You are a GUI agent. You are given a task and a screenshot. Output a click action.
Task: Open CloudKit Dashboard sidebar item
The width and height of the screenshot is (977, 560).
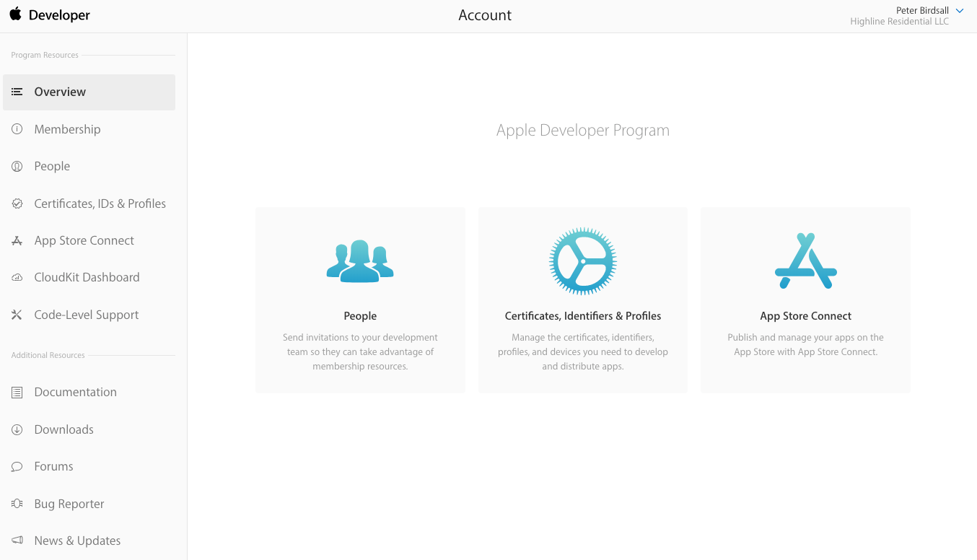89,277
